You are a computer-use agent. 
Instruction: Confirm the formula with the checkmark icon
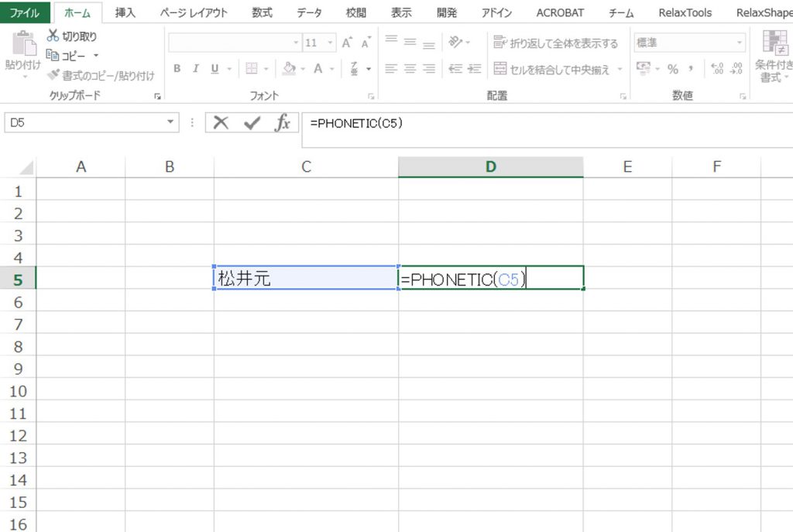(x=252, y=122)
